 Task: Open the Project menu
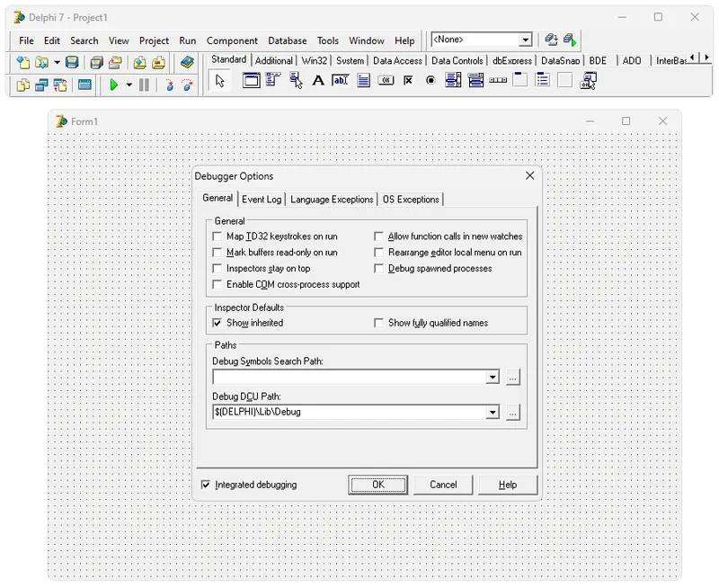coord(154,40)
